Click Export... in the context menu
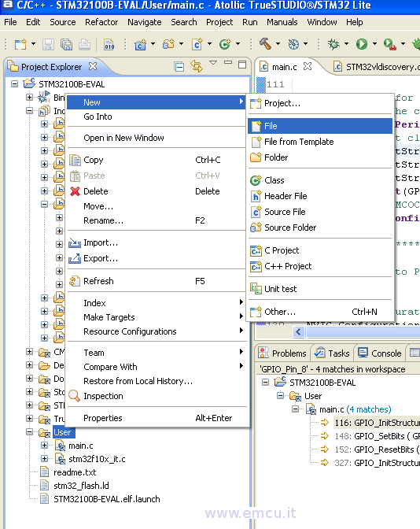Viewport: 420px width, 529px height. [157, 258]
